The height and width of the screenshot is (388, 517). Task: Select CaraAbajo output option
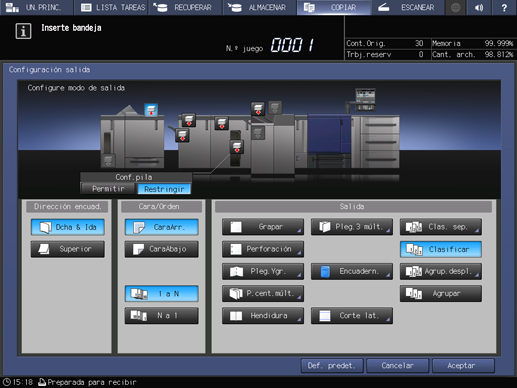[162, 249]
